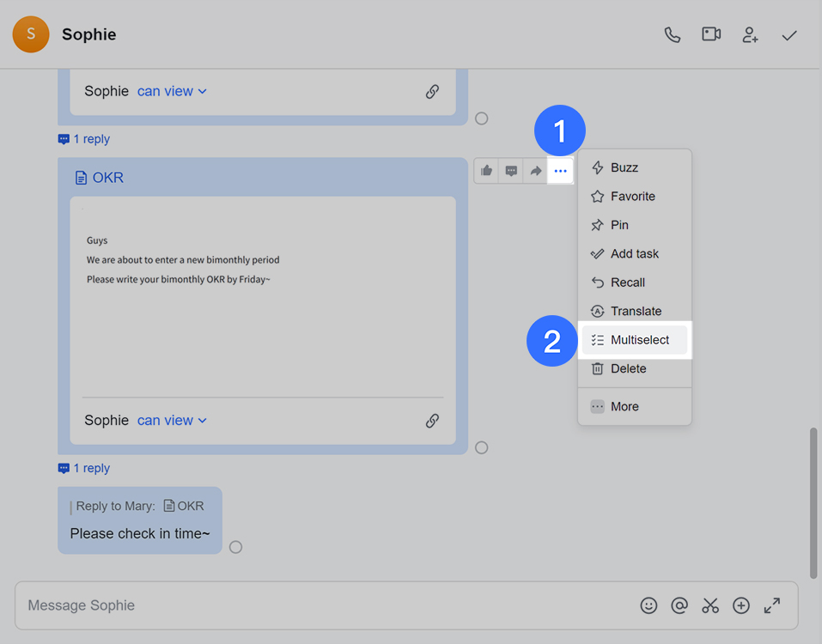Forward the OKR message with arrow icon
822x644 pixels.
(x=536, y=171)
